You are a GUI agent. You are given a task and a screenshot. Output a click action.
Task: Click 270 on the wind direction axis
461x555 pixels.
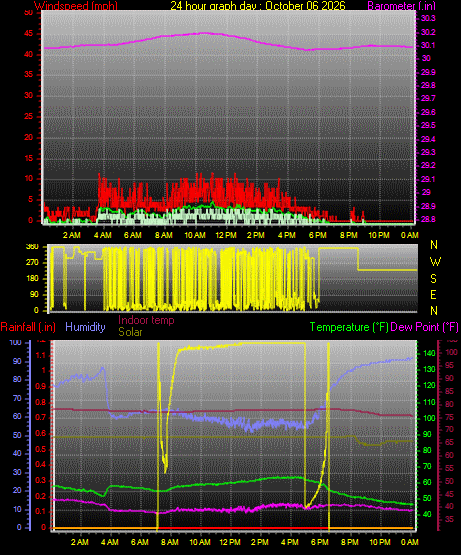pos(32,263)
